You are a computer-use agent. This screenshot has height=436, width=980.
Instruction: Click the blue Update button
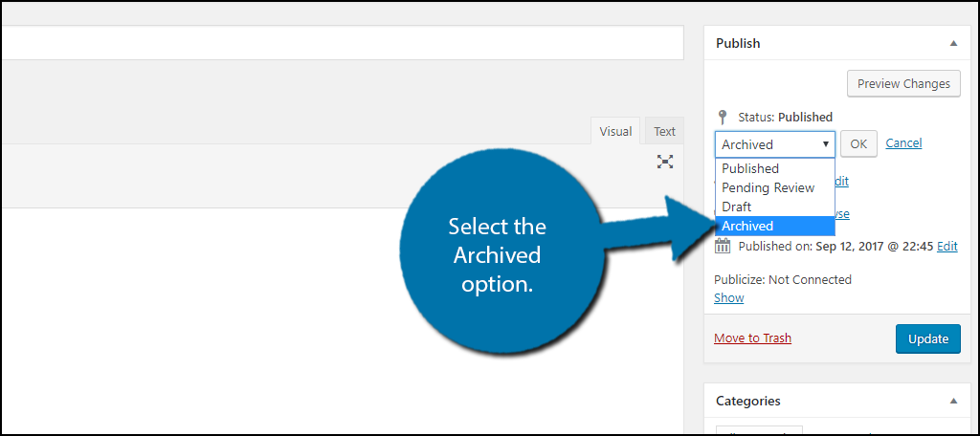click(x=928, y=339)
